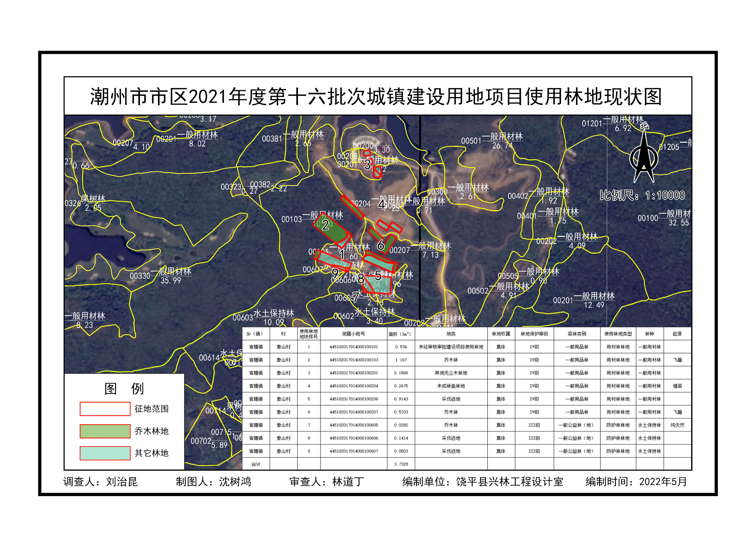Click map area value 12.49

pos(594,305)
